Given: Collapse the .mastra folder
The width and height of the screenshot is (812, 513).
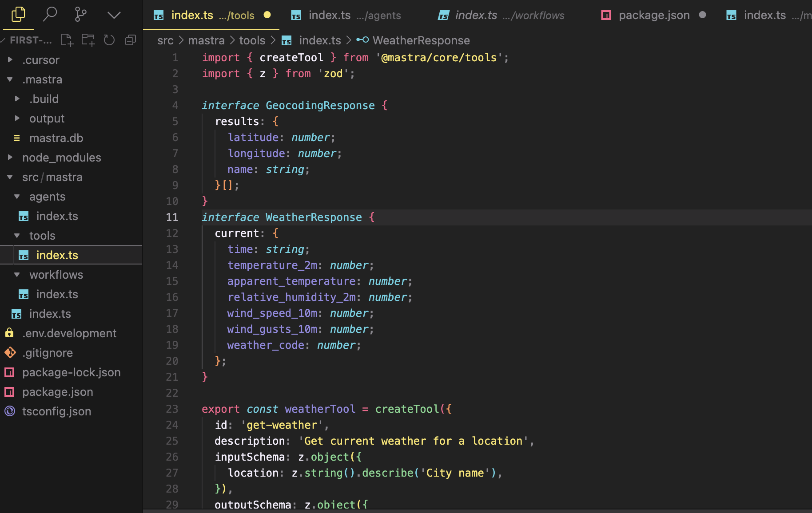Looking at the screenshot, I should pos(71,79).
